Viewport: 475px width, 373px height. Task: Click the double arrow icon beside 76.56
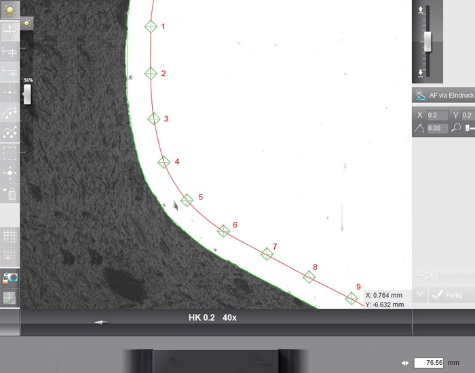pos(405,363)
